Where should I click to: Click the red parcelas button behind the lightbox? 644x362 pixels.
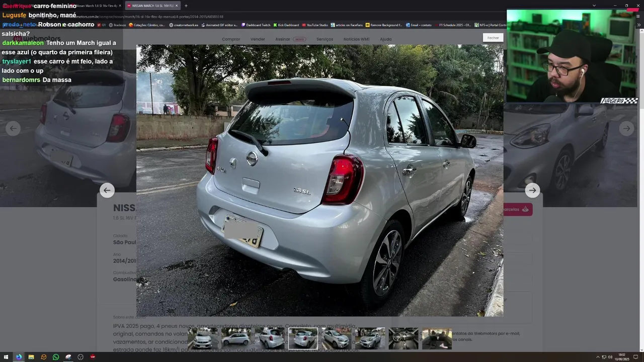518,209
